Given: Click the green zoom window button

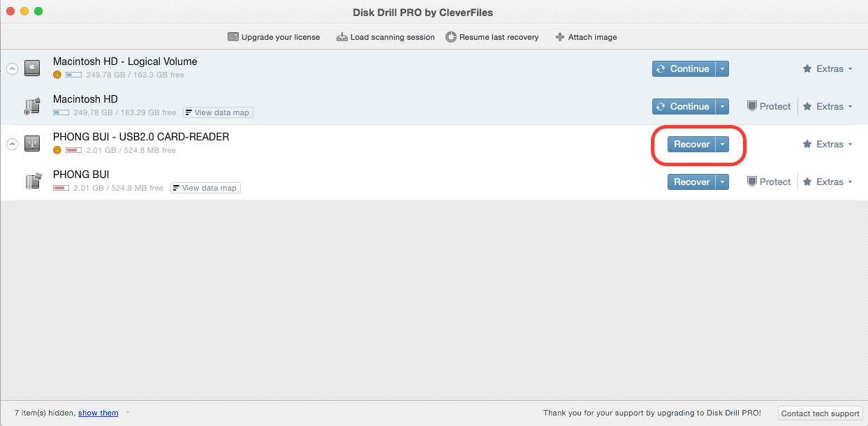Looking at the screenshot, I should click(38, 11).
